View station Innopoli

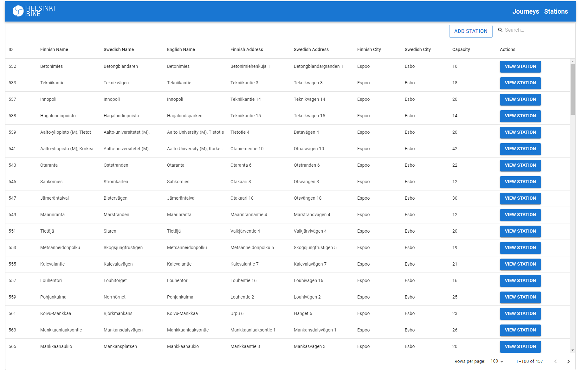tap(520, 100)
